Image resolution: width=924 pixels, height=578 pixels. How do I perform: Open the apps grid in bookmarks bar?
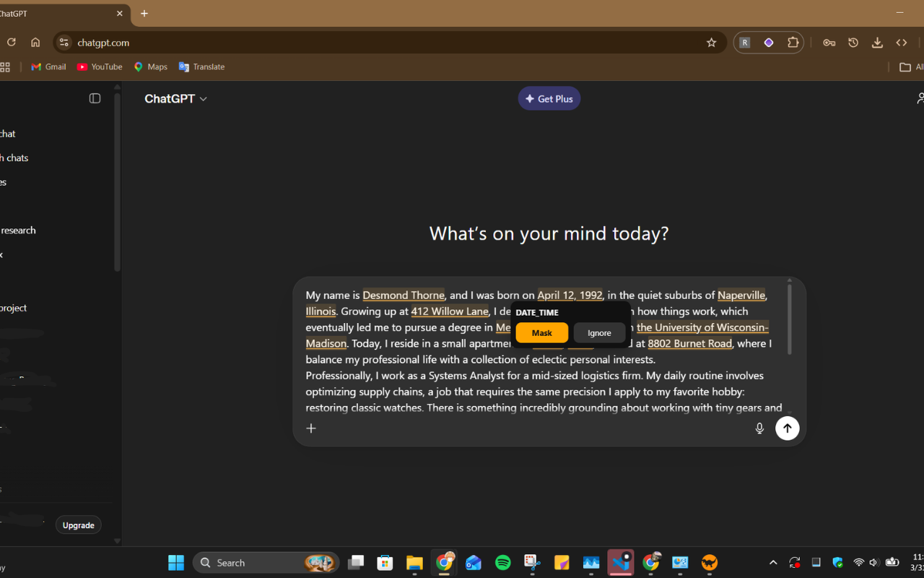[4, 67]
